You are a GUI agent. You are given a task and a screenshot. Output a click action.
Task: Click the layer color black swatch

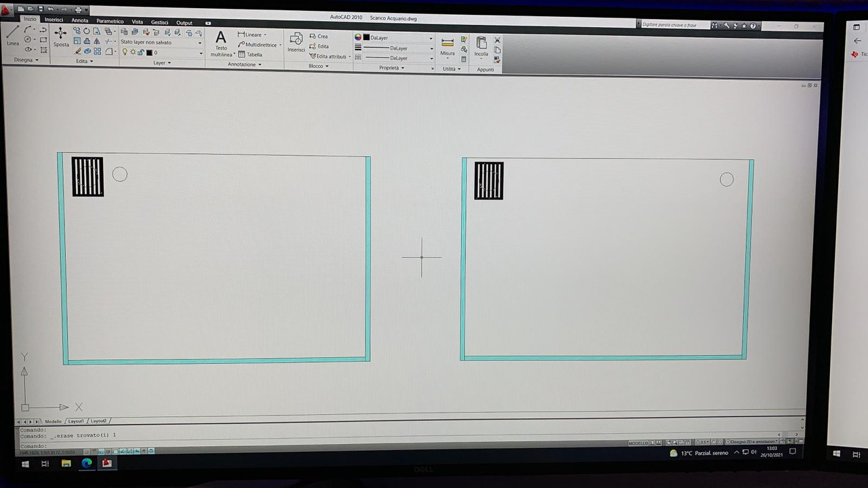pyautogui.click(x=149, y=53)
